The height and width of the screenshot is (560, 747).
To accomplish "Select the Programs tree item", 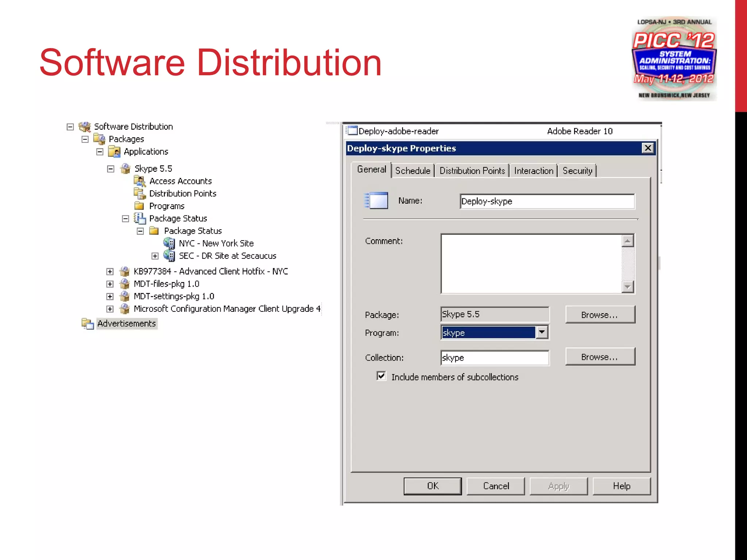I will click(167, 206).
